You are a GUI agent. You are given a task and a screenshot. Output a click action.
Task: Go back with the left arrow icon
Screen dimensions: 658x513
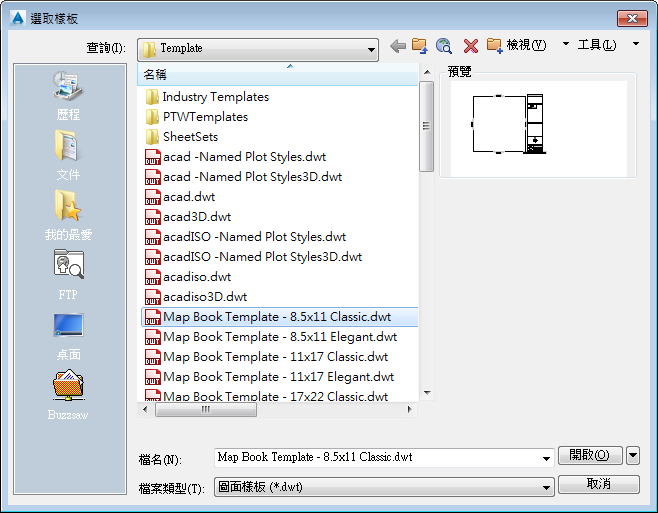click(398, 46)
